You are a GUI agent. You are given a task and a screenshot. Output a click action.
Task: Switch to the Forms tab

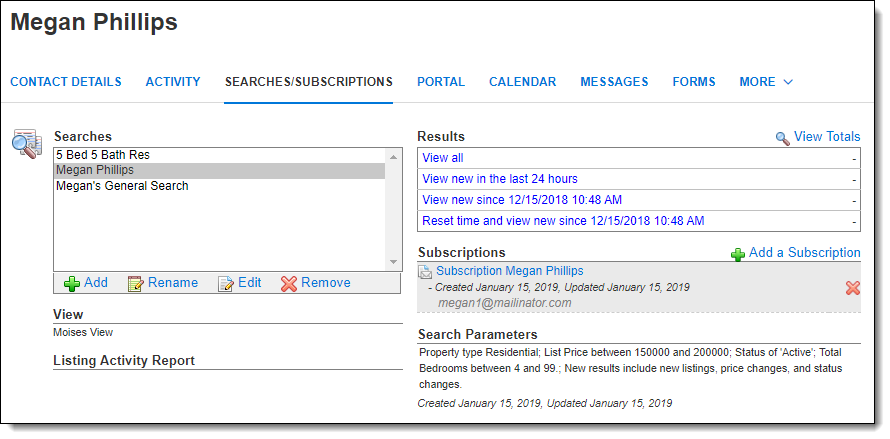[694, 82]
